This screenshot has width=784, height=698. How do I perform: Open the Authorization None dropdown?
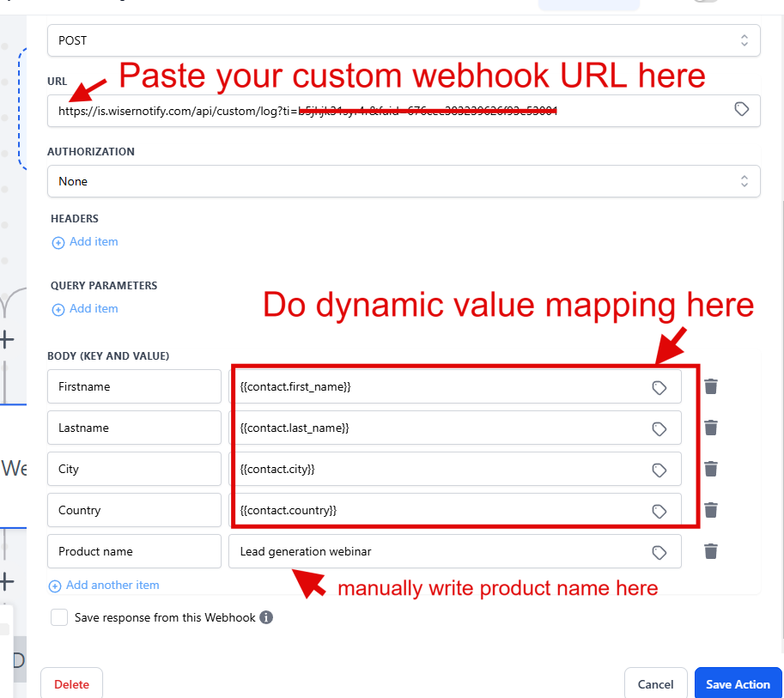click(x=404, y=181)
